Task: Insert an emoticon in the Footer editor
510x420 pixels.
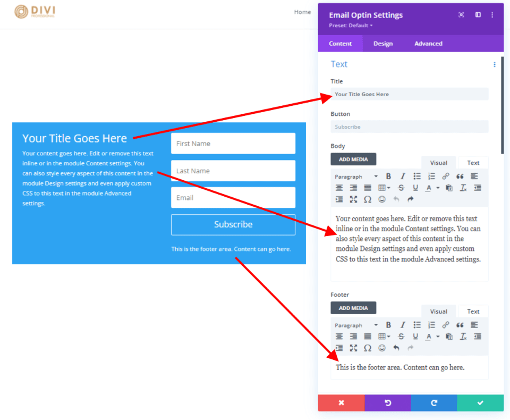Action: (381, 348)
